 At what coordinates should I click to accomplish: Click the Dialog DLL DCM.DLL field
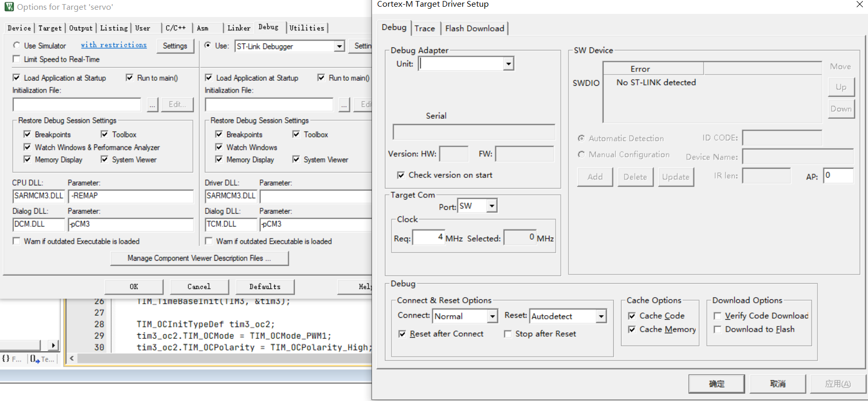coord(39,224)
